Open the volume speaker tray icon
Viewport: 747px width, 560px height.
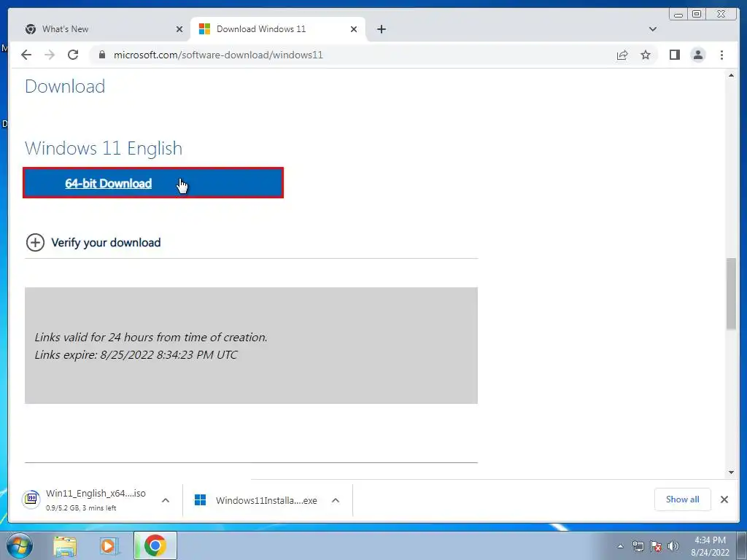coord(673,546)
